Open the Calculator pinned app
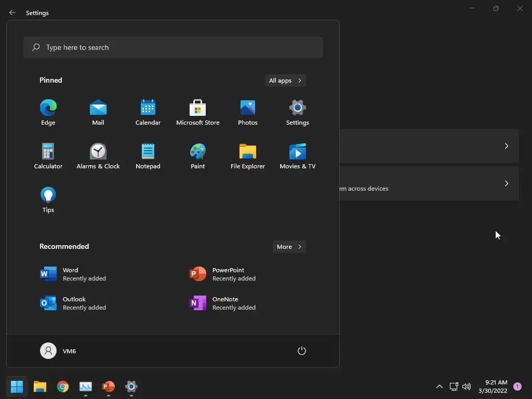Viewport: 532px width, 399px height. [x=48, y=156]
